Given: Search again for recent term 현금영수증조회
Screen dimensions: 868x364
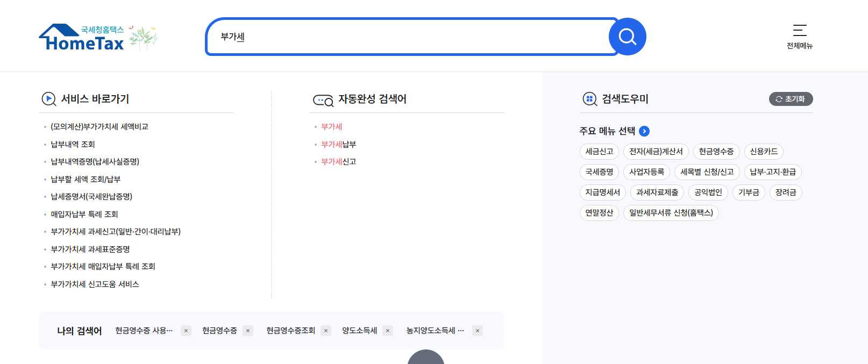Looking at the screenshot, I should click(x=290, y=331).
